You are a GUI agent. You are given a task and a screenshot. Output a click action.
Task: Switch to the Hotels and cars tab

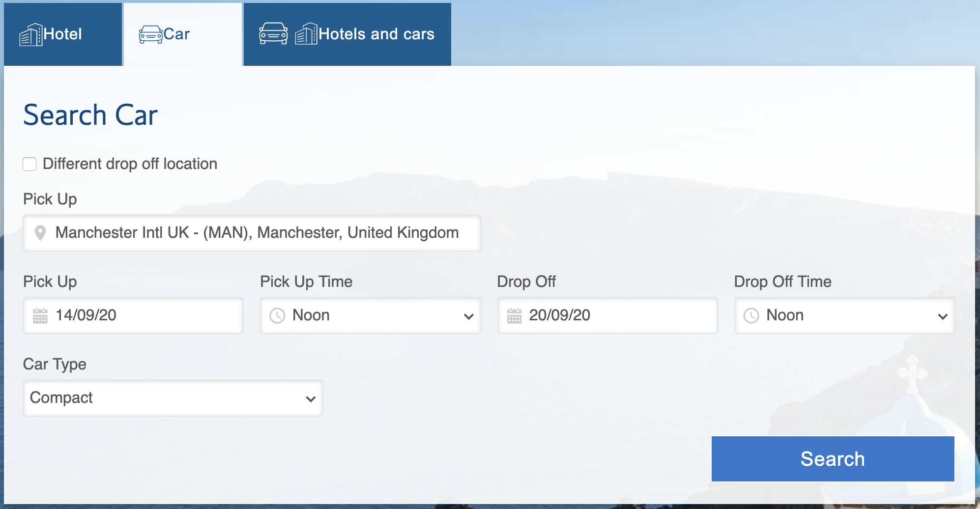point(347,34)
